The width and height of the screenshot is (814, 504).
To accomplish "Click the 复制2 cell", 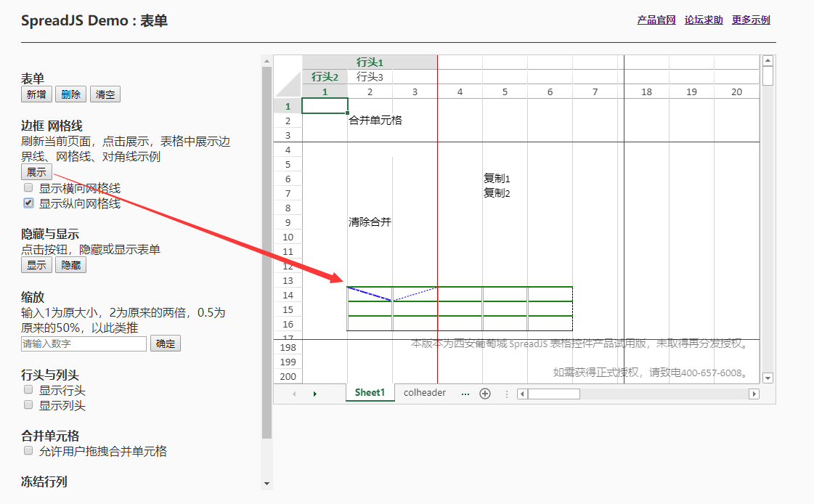I will tap(497, 193).
